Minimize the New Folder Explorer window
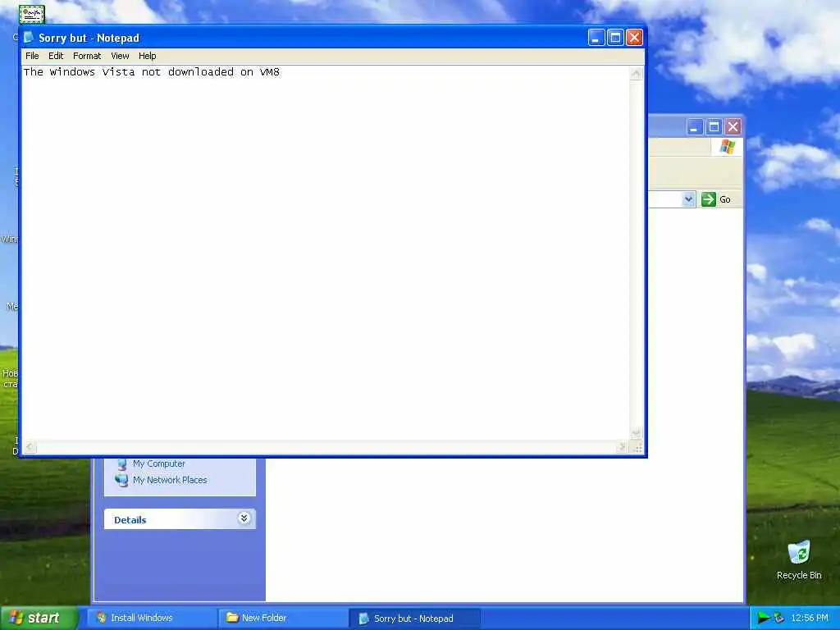840x630 pixels. coord(695,127)
